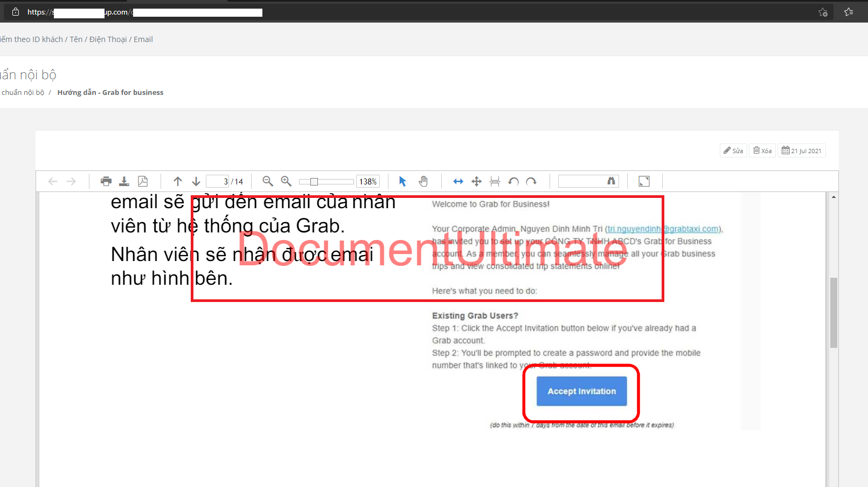Download the document using toolbar icon
This screenshot has height=487, width=868.
124,181
